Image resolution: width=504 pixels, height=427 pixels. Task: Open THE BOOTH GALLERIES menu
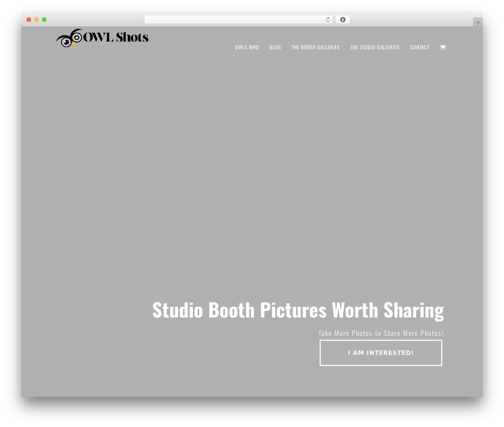(x=315, y=47)
